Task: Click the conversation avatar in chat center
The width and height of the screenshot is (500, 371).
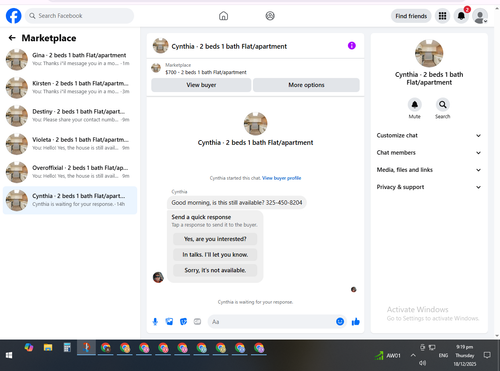Action: tap(255, 123)
